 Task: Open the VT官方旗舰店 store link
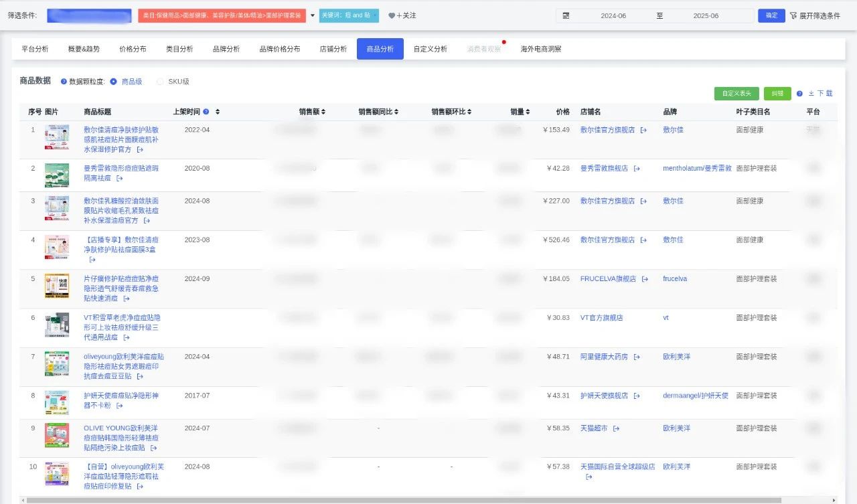[x=601, y=318]
